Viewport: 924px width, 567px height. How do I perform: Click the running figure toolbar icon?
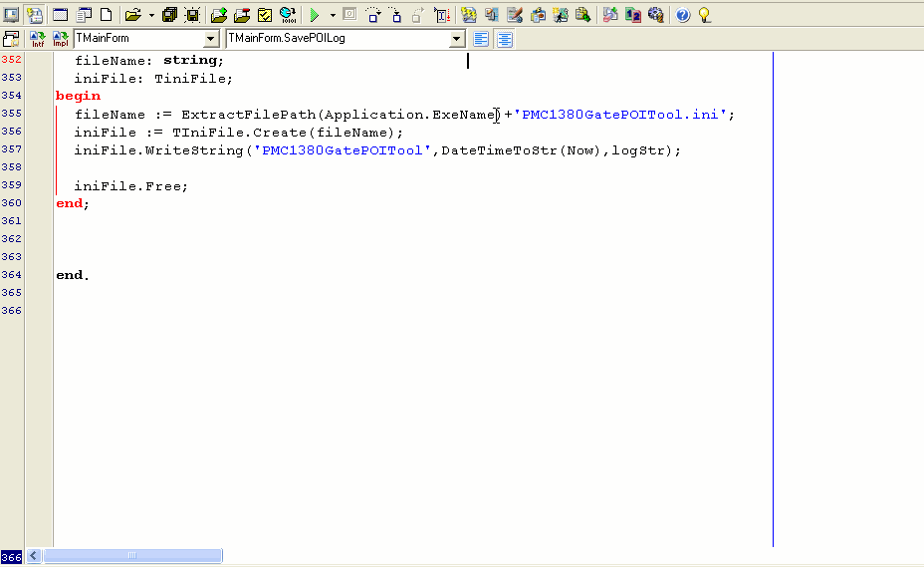(561, 15)
